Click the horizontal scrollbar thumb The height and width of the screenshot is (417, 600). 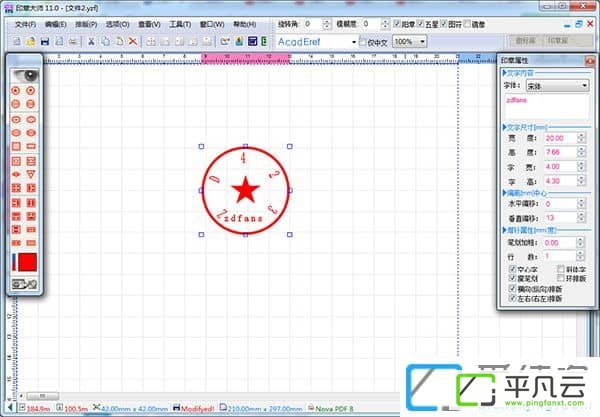tap(43, 396)
